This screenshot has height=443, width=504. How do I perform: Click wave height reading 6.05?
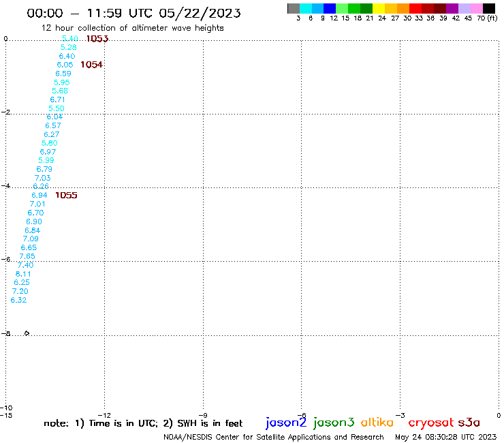[65, 65]
